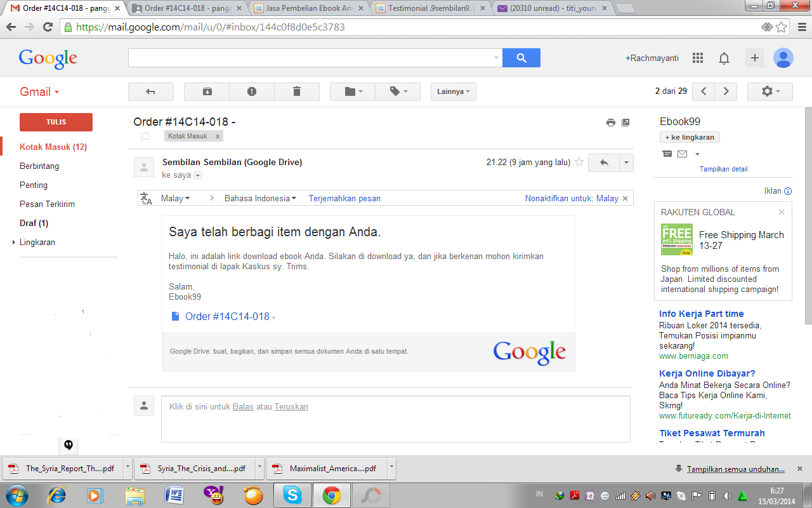Click in the reply text box
The height and width of the screenshot is (508, 812).
tap(396, 419)
